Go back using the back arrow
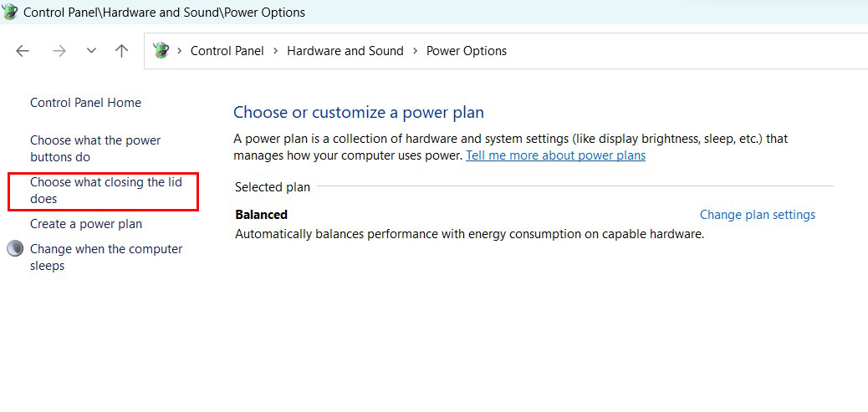 (x=22, y=51)
